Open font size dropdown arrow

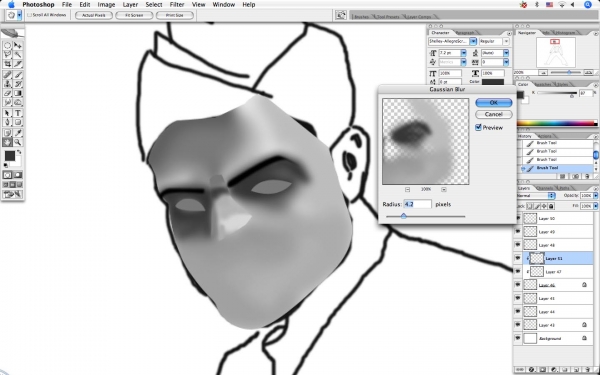463,53
